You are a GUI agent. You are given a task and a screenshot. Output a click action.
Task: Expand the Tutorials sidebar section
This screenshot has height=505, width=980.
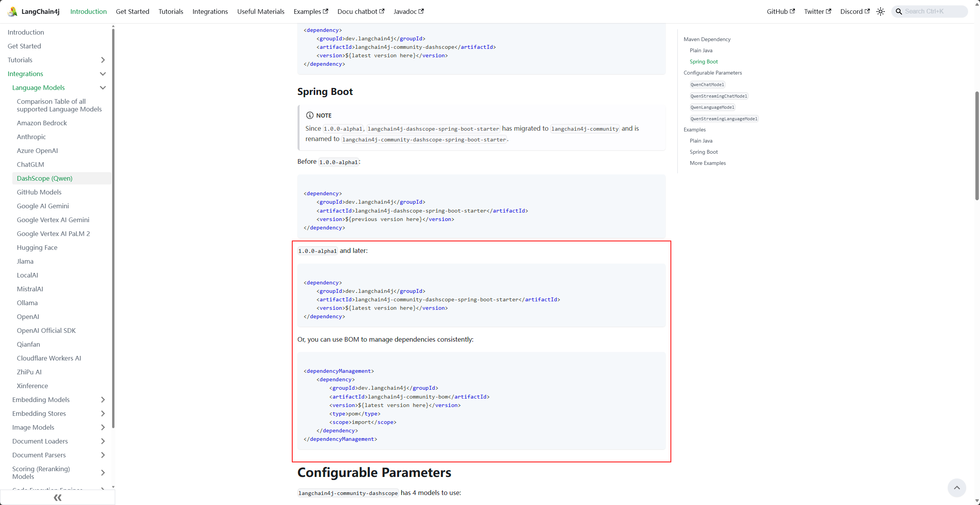tap(103, 60)
